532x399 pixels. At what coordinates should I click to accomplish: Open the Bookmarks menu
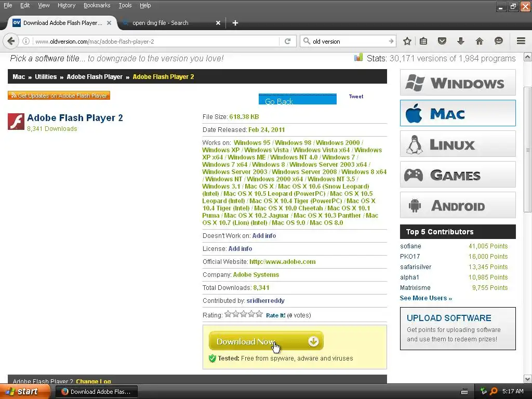click(x=97, y=5)
